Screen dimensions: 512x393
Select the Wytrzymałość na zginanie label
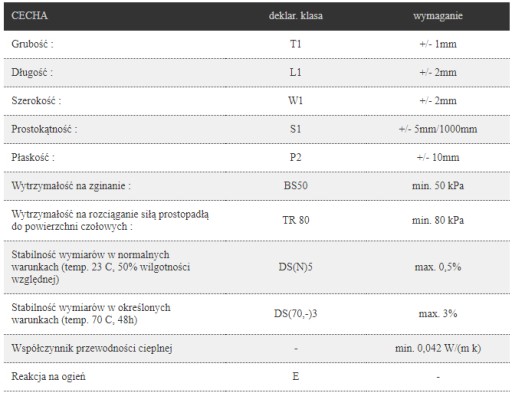click(x=71, y=186)
